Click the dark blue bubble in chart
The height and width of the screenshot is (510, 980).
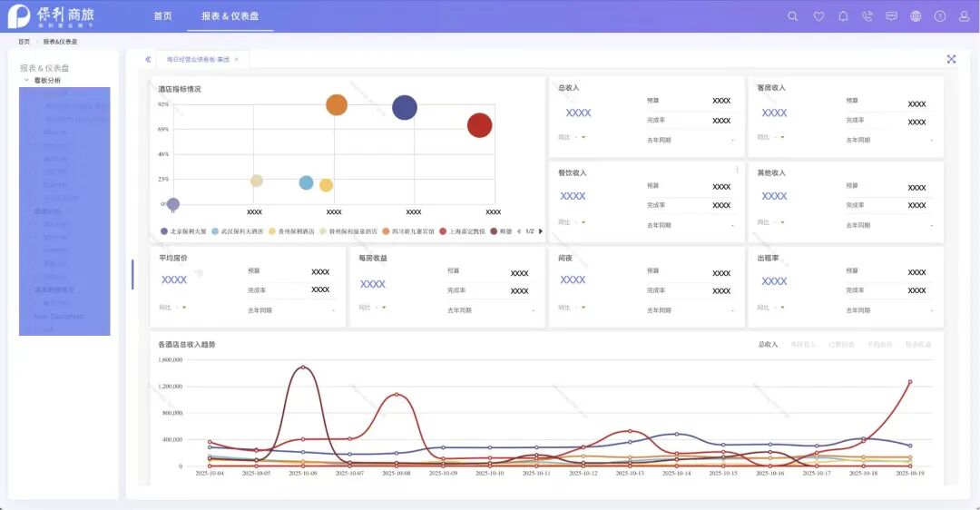(x=405, y=107)
